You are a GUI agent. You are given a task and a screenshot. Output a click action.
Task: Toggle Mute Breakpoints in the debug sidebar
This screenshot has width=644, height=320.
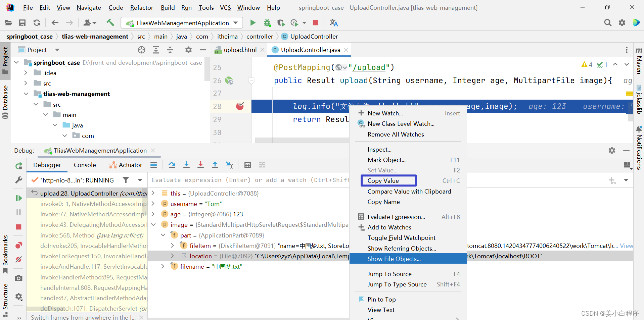click(18, 259)
